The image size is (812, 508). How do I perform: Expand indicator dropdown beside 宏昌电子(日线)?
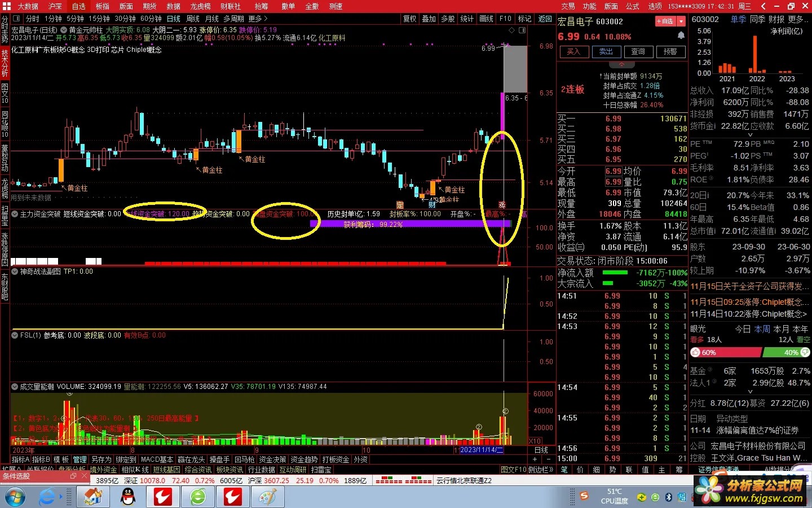pos(63,30)
